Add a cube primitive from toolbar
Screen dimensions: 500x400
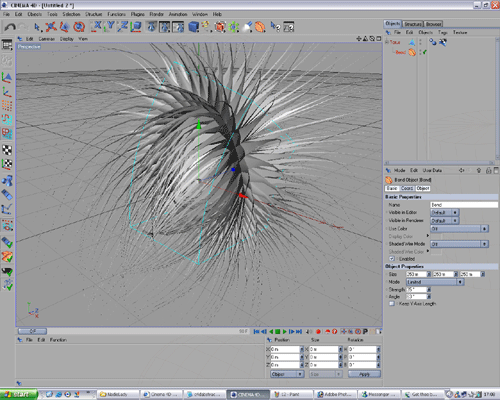click(193, 27)
